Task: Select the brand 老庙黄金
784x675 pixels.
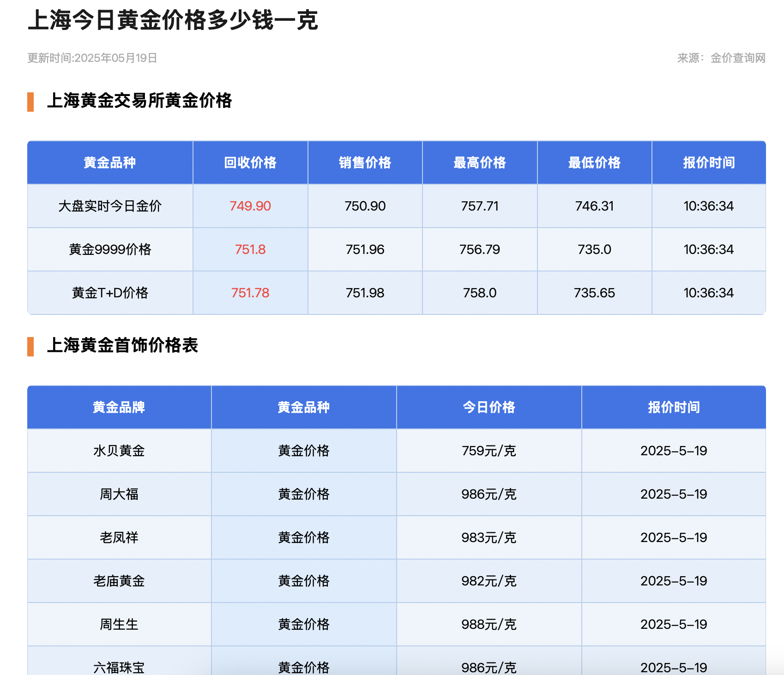Action: click(119, 581)
